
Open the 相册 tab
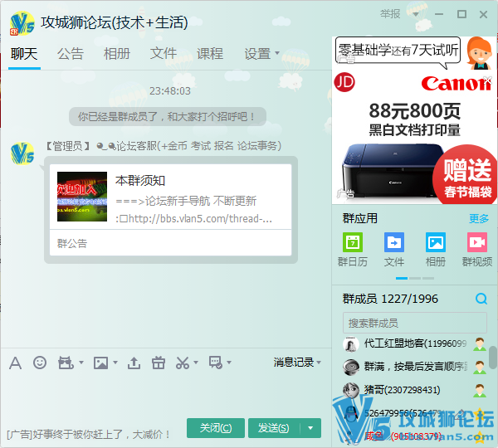116,53
